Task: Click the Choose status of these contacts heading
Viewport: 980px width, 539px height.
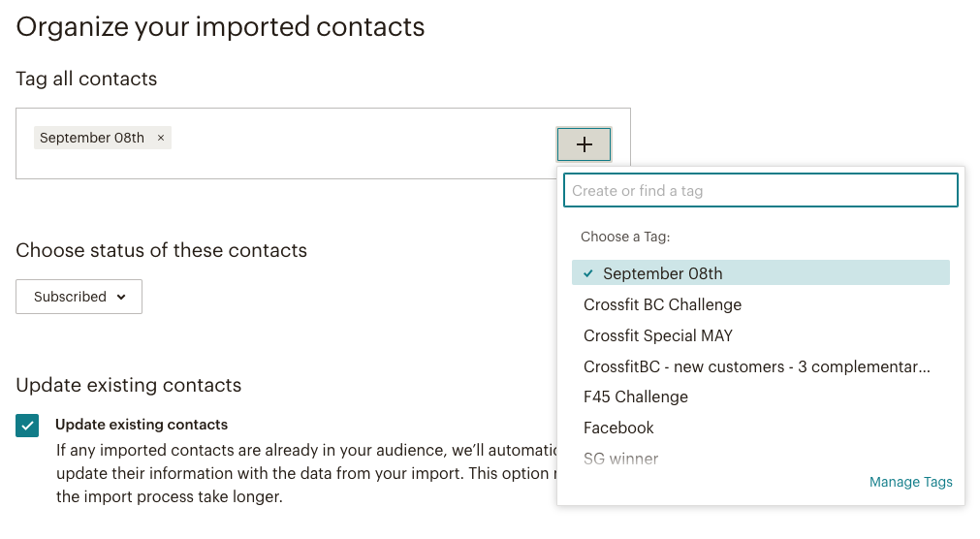Action: tap(161, 250)
